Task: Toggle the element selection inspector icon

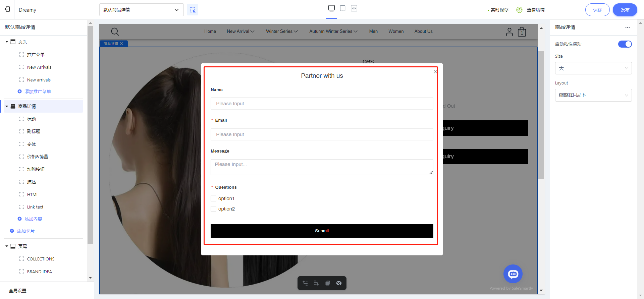Action: [x=193, y=10]
